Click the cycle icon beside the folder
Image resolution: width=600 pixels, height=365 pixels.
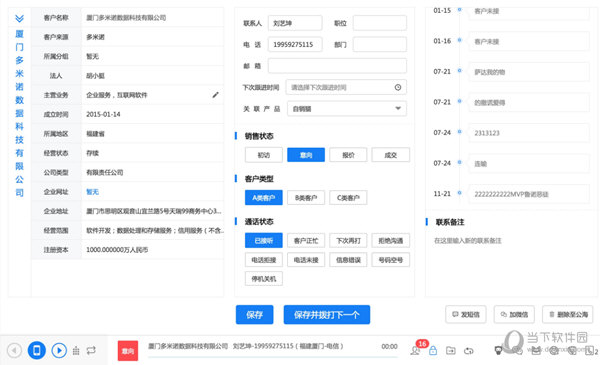point(469,350)
